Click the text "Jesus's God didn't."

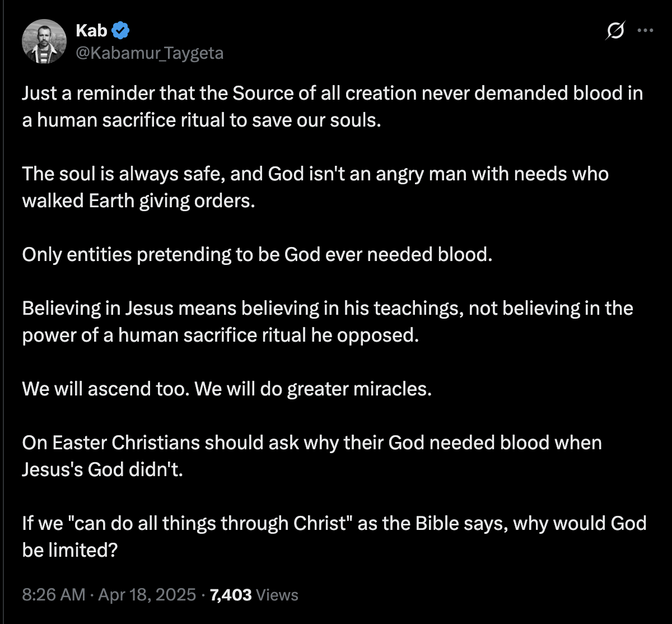click(102, 469)
